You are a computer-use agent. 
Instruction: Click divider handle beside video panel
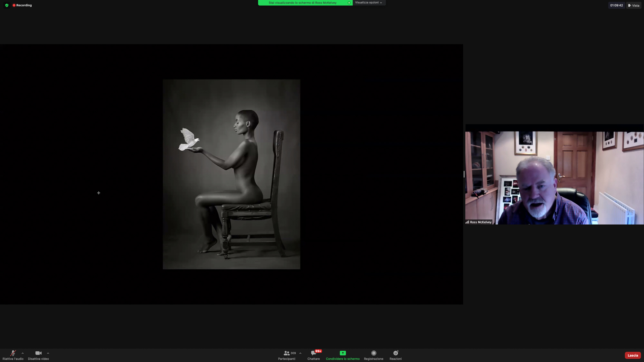coord(464,174)
